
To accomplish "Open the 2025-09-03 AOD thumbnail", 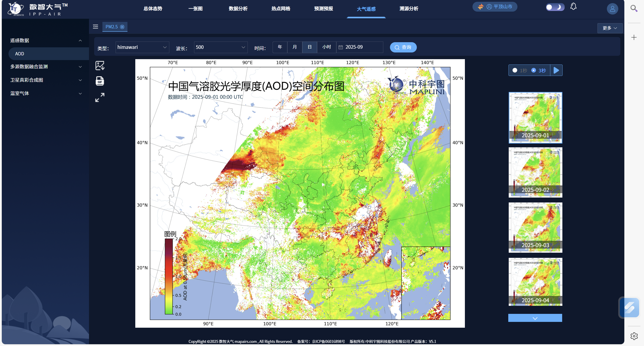I will (535, 227).
